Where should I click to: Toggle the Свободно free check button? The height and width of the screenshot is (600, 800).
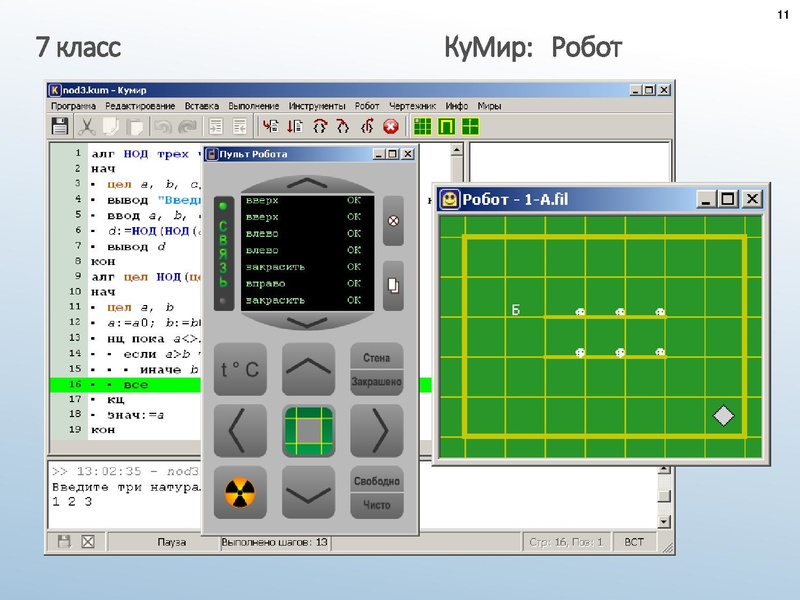tap(376, 481)
